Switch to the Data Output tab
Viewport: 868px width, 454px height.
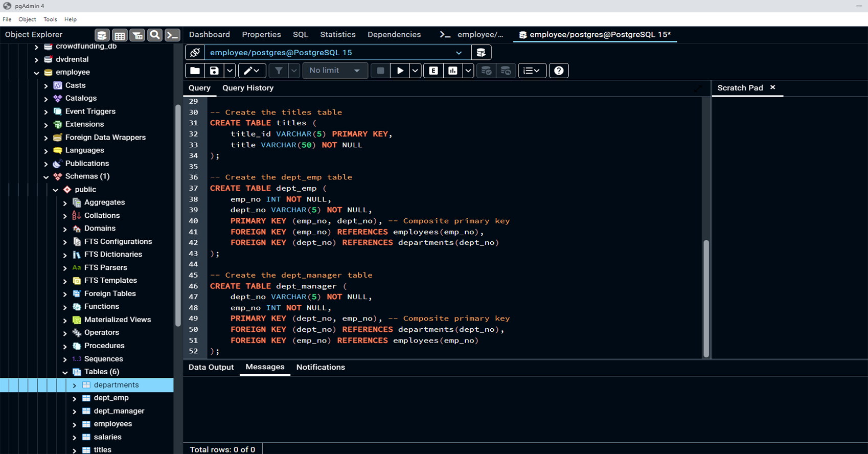[211, 367]
